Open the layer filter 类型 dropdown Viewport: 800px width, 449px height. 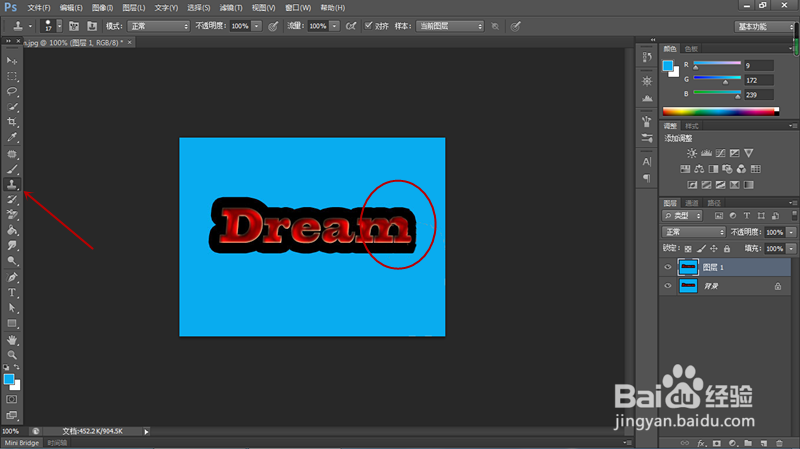(682, 216)
